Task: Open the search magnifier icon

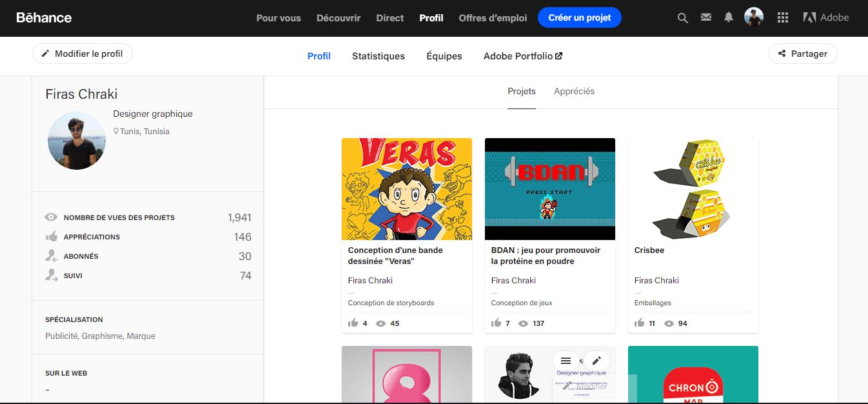Action: [x=683, y=18]
